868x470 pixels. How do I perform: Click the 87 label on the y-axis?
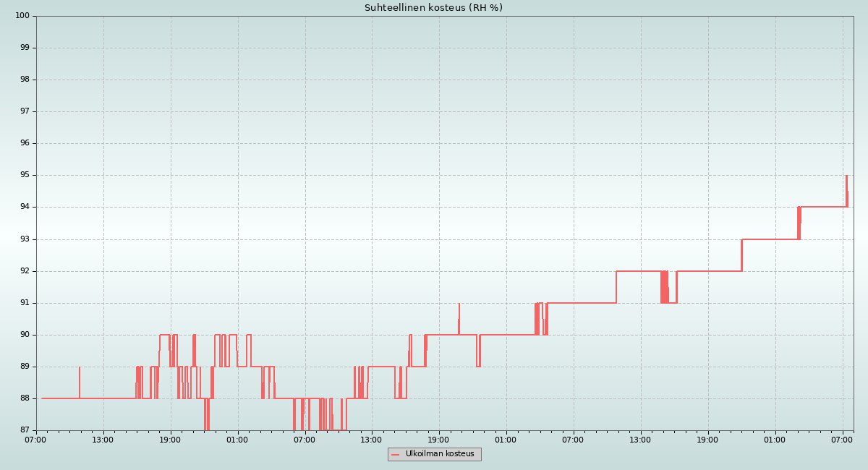(x=24, y=430)
